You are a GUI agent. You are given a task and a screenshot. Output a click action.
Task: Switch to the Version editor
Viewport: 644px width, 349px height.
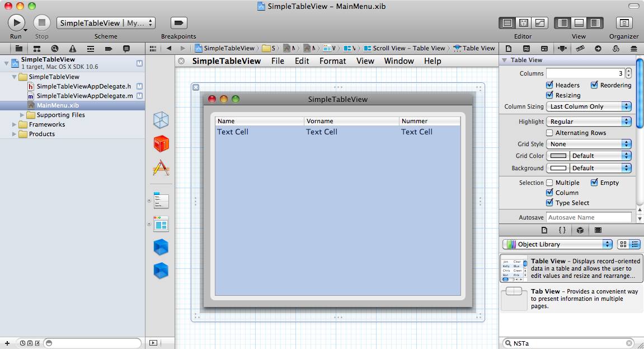click(x=540, y=23)
